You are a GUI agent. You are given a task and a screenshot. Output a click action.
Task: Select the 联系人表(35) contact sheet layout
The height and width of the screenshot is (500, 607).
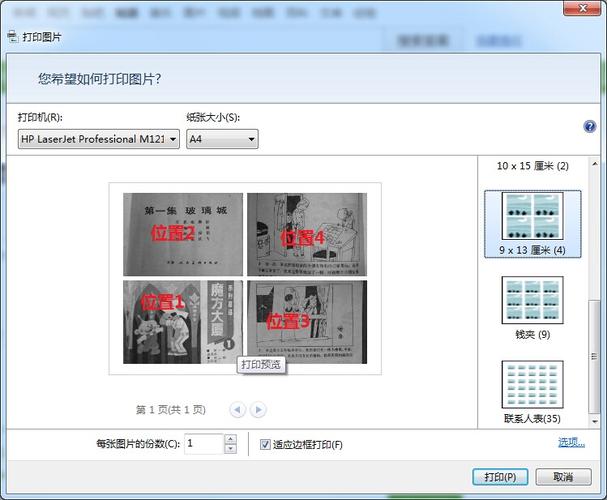click(x=532, y=392)
